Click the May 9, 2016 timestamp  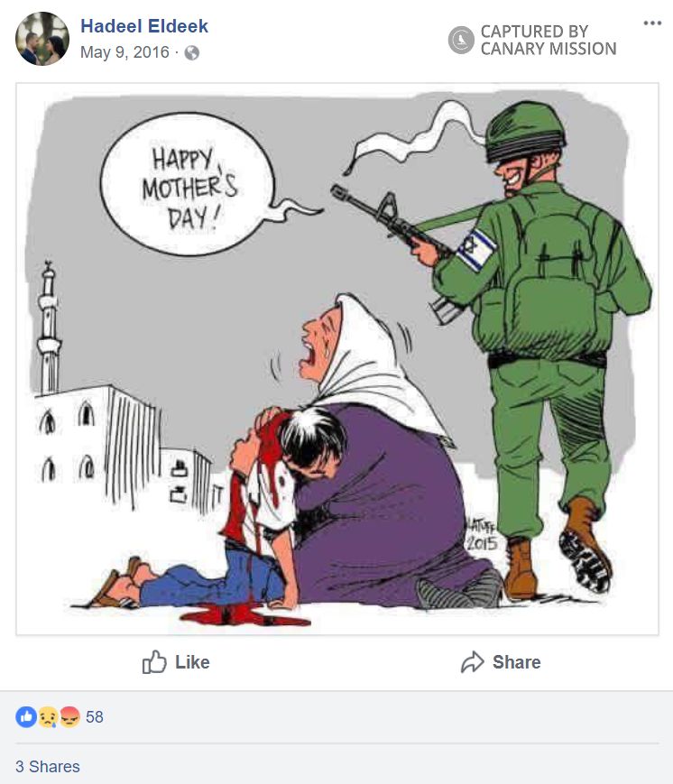coord(124,52)
